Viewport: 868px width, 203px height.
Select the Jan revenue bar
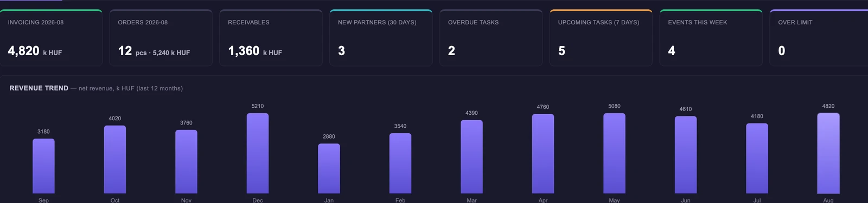(329, 168)
